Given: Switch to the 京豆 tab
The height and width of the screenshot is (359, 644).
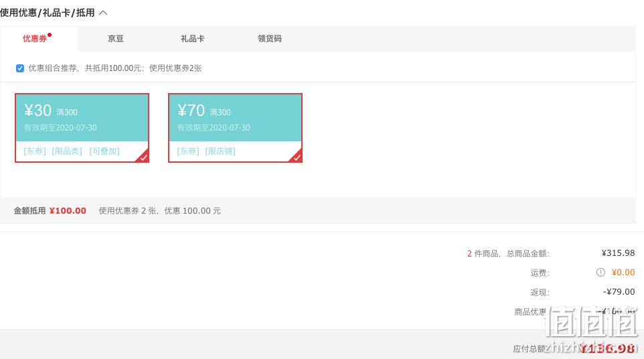Looking at the screenshot, I should click(115, 39).
